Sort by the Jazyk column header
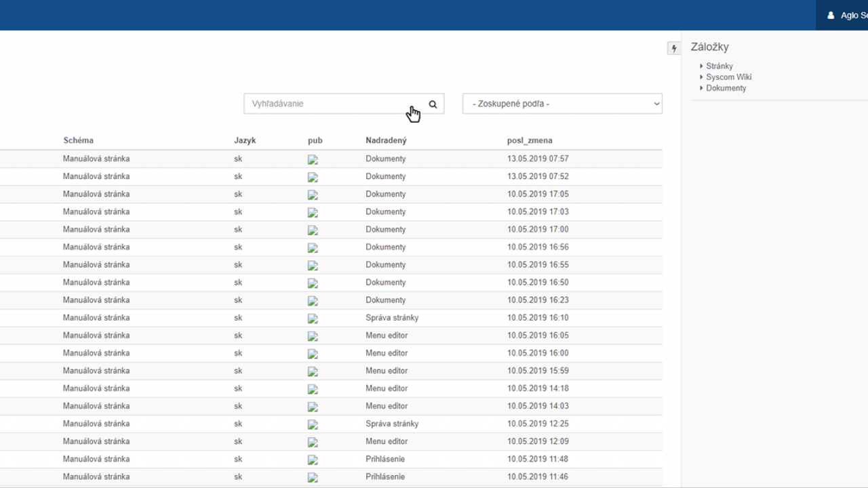Viewport: 868px width, 488px height. tap(245, 140)
